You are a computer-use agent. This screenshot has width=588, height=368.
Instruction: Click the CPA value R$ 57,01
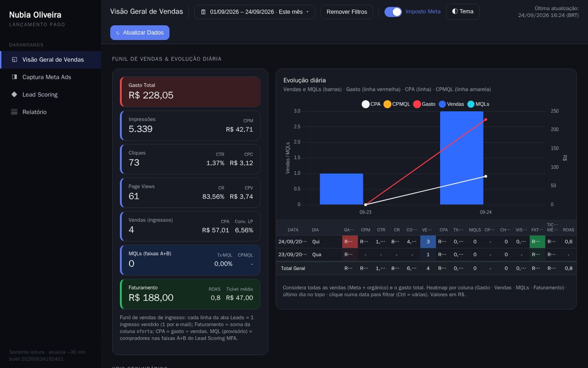(215, 230)
